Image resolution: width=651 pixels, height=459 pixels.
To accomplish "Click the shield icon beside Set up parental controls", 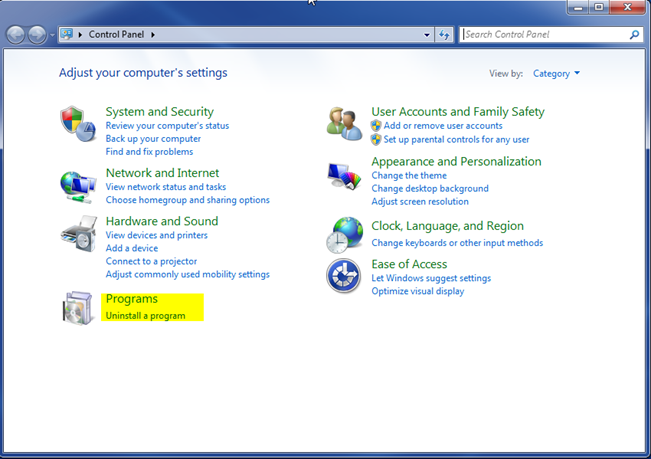I will point(376,139).
